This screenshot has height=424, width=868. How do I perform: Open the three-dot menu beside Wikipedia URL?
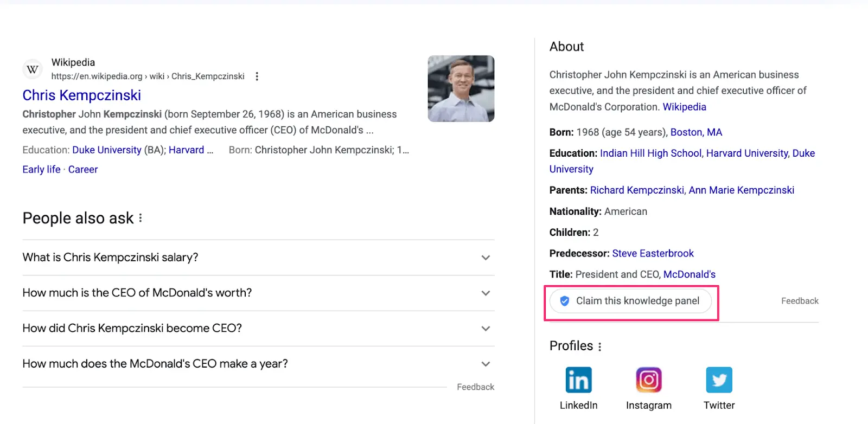click(x=257, y=76)
